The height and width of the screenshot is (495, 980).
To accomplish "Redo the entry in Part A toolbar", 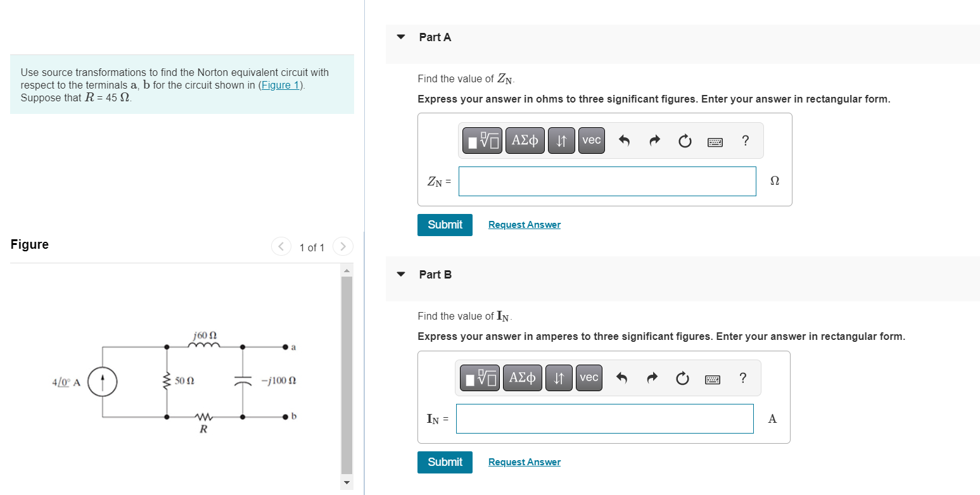I will pyautogui.click(x=654, y=141).
